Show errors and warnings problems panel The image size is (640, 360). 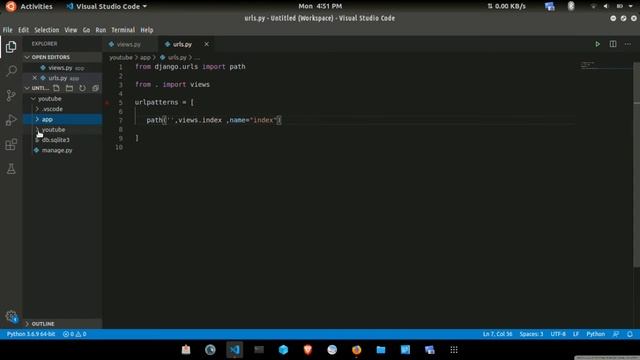click(75, 334)
